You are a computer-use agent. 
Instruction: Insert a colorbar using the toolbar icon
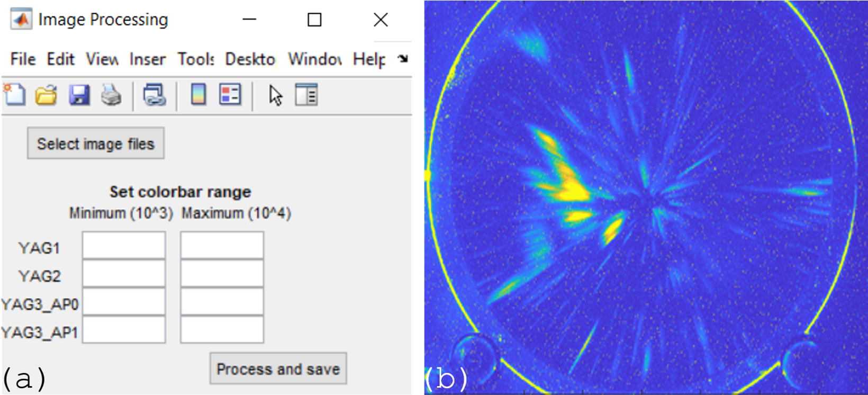pos(198,95)
